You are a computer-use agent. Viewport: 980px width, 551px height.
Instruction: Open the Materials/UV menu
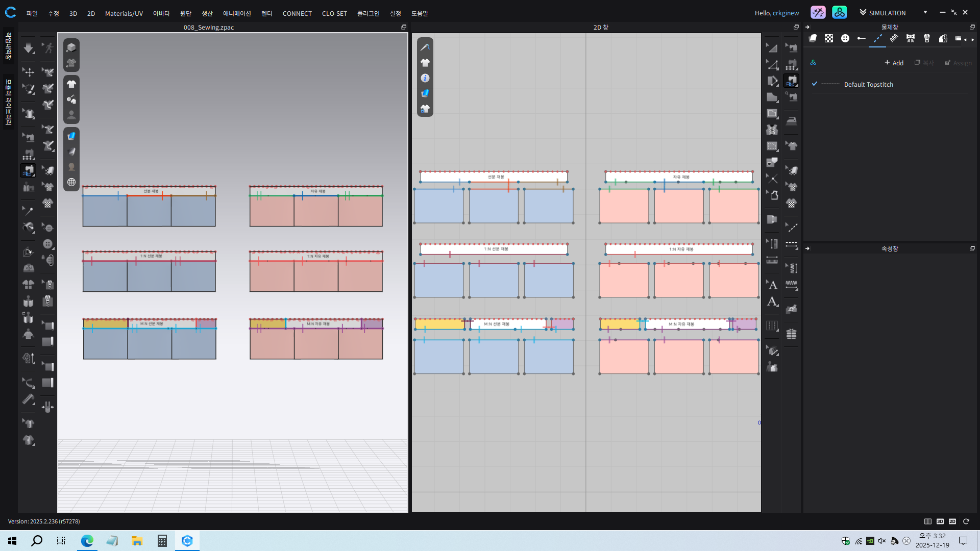tap(124, 13)
